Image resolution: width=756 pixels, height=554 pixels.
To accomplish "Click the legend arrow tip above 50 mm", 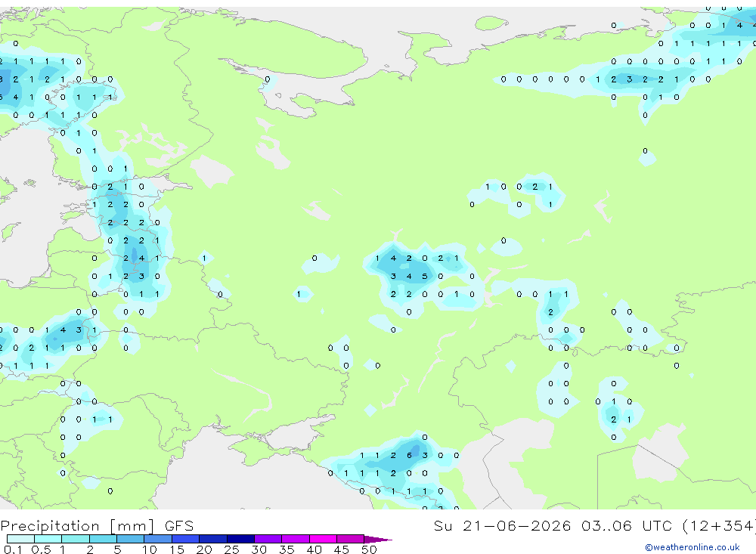I will point(379,539).
